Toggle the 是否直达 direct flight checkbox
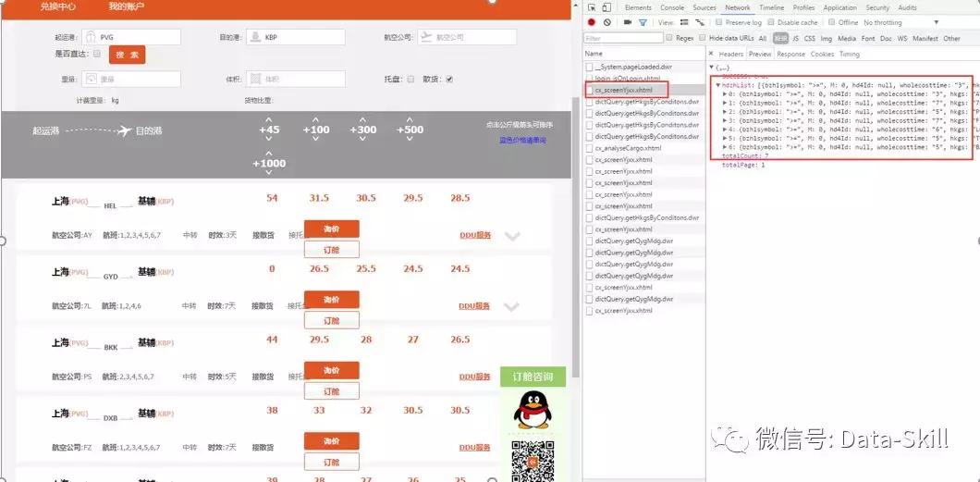Screen dimensions: 980x482 [97, 54]
